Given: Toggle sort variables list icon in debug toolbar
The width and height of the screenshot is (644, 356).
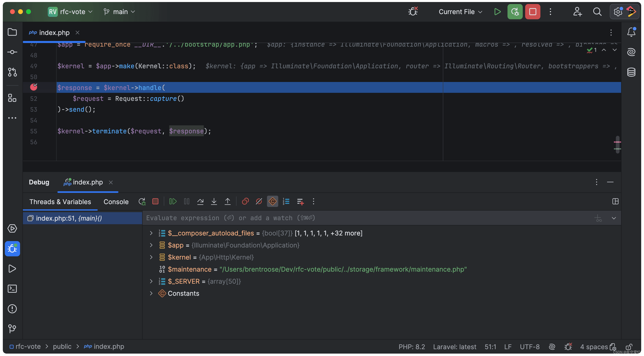Looking at the screenshot, I should click(x=286, y=201).
